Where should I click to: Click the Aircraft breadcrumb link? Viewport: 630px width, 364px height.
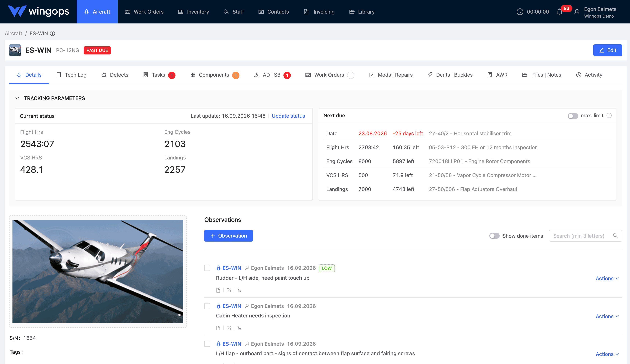pos(14,33)
